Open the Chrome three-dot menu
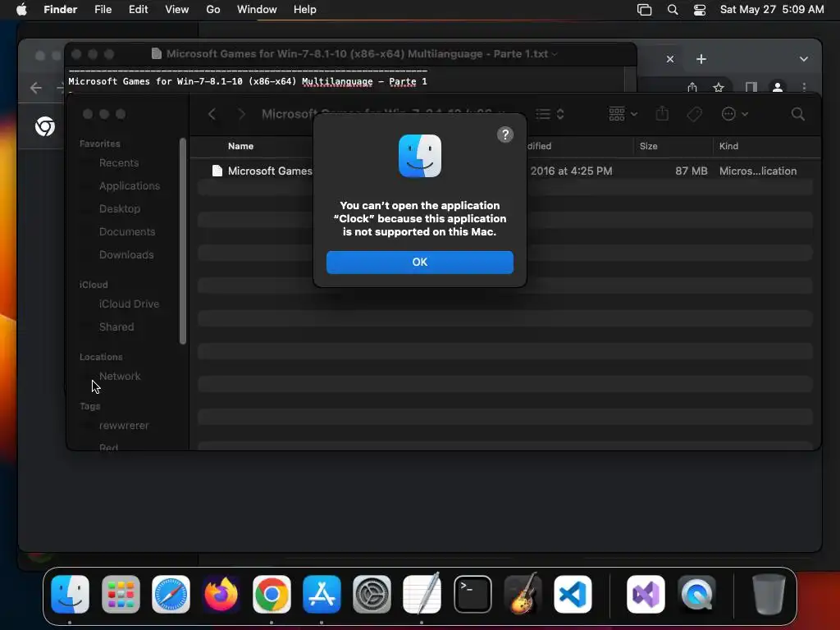The image size is (840, 630). 804,87
